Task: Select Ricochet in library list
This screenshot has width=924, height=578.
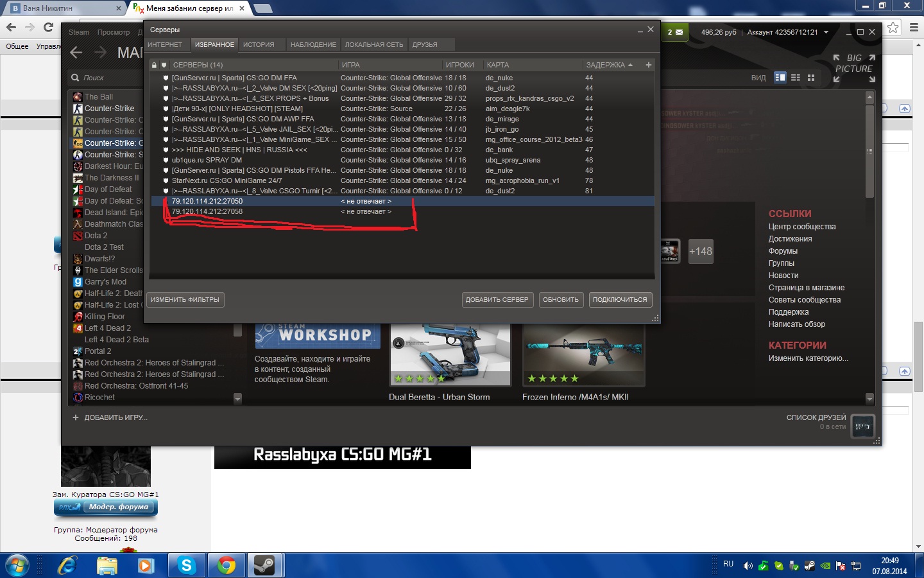Action: point(99,398)
